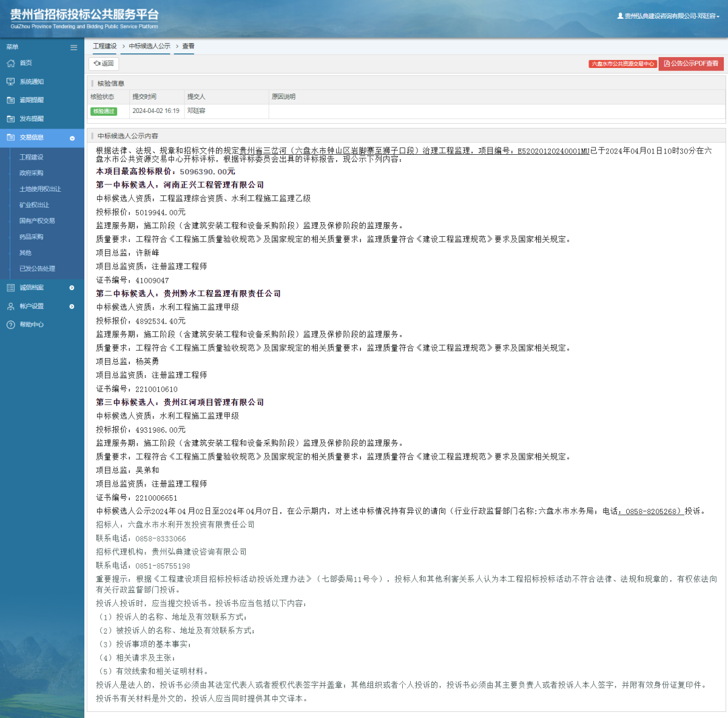Click the 提交人 column header
728x718 pixels.
pos(196,97)
